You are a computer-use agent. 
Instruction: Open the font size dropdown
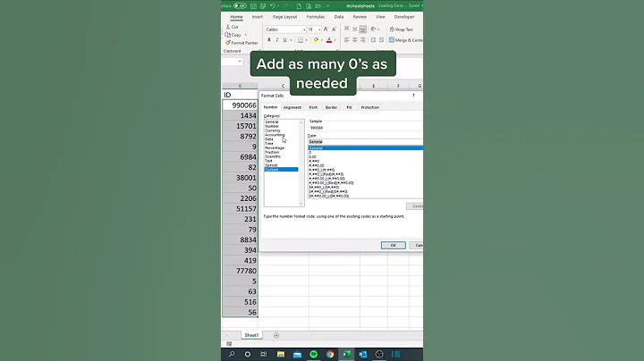[x=319, y=29]
